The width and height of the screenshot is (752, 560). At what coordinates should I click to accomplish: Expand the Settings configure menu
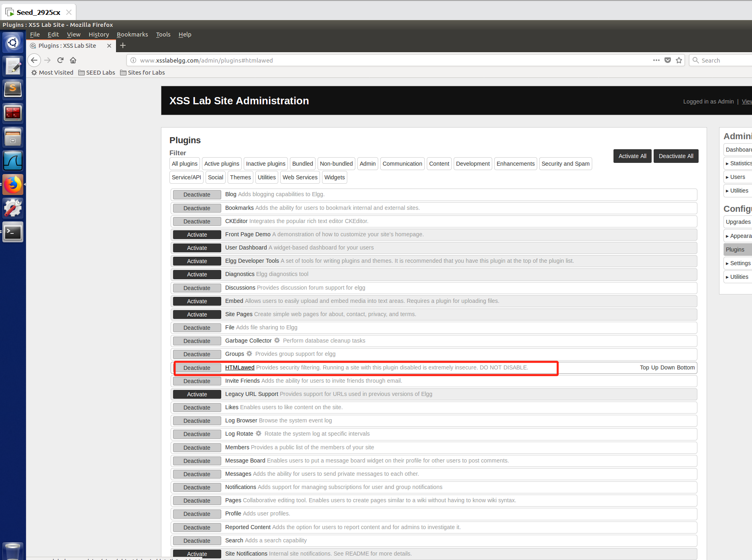pos(738,263)
